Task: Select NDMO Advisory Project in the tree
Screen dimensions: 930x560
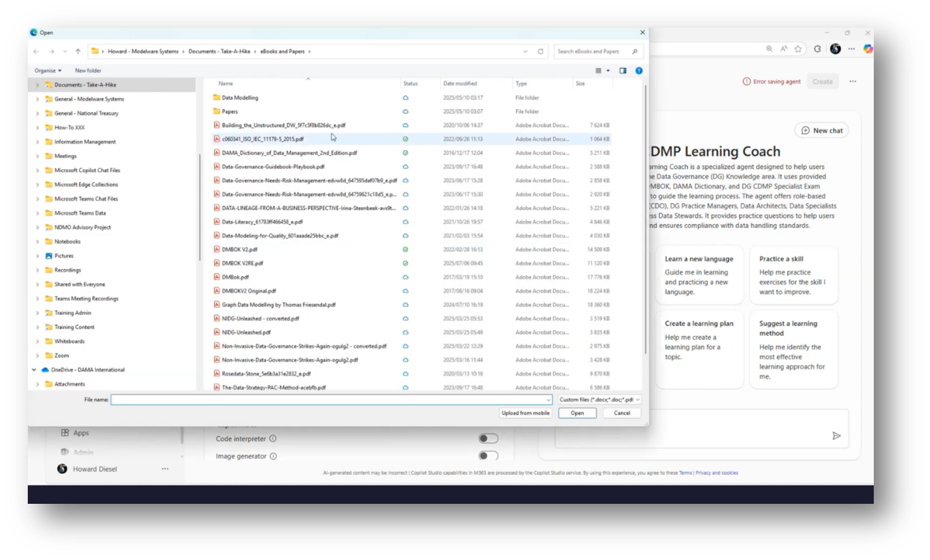Action: (82, 227)
